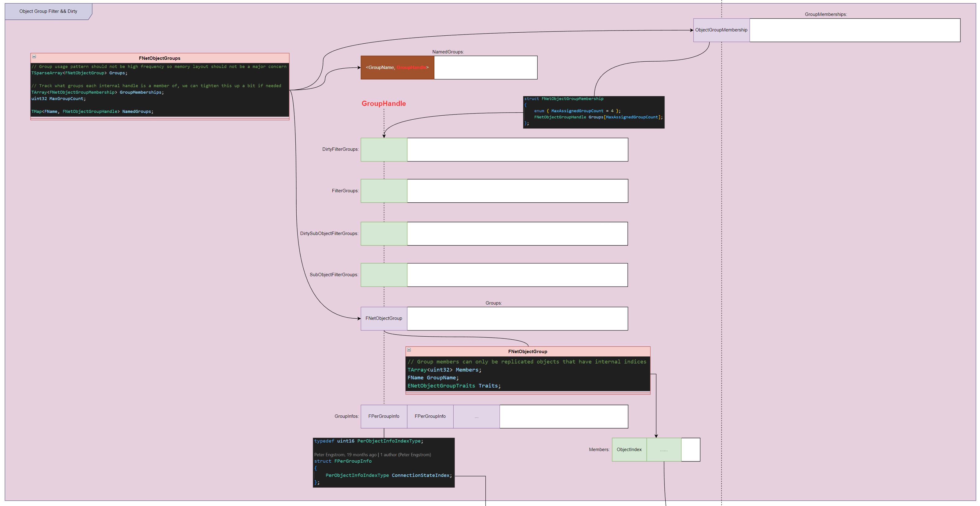Select the first FPerGroupInfo cell
The image size is (980, 506).
click(x=383, y=416)
